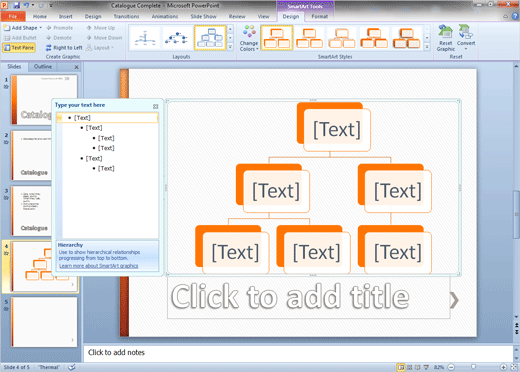Image resolution: width=520 pixels, height=372 pixels.
Task: Switch to SmartArt Tools Format tab
Action: pyautogui.click(x=319, y=16)
